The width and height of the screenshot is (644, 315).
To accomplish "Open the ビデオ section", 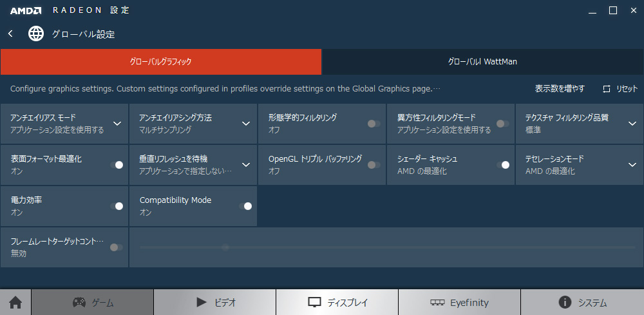I will pyautogui.click(x=215, y=303).
